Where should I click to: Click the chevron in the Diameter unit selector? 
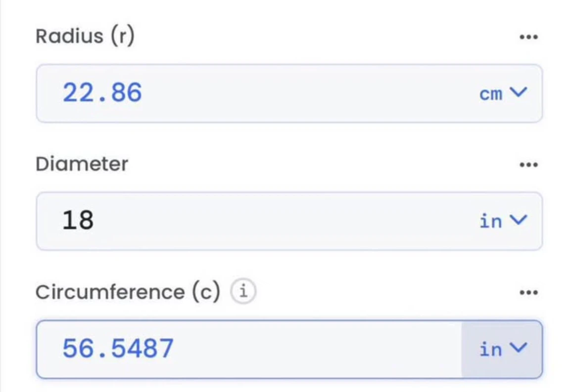(x=519, y=219)
